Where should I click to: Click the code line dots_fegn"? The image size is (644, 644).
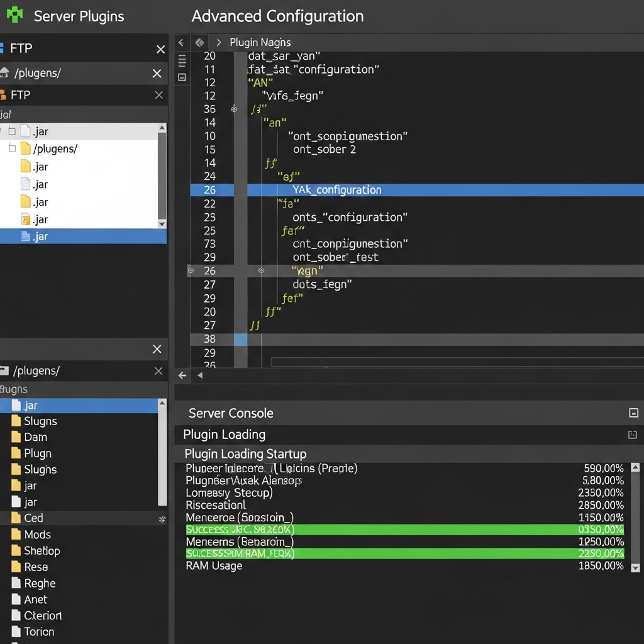(x=322, y=284)
